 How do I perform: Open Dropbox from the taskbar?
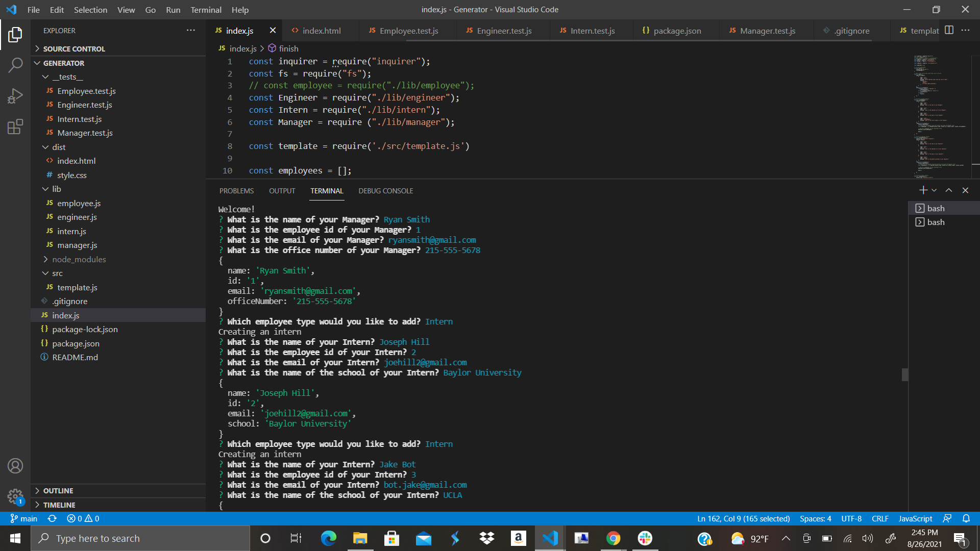coord(486,538)
